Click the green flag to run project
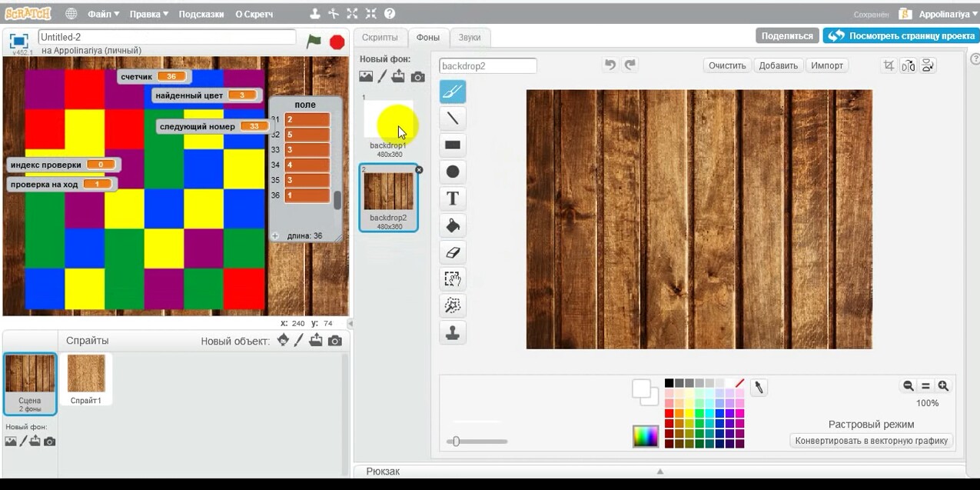 [314, 42]
